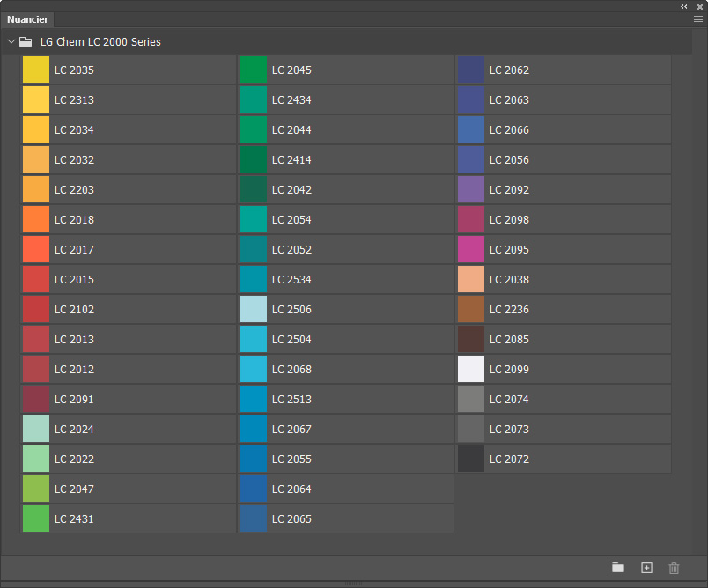The image size is (708, 588).
Task: Choose the LC 2055 swatch
Action: tap(254, 459)
